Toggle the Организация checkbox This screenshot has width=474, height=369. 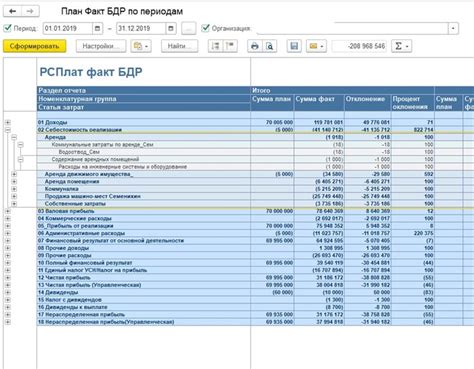[206, 28]
